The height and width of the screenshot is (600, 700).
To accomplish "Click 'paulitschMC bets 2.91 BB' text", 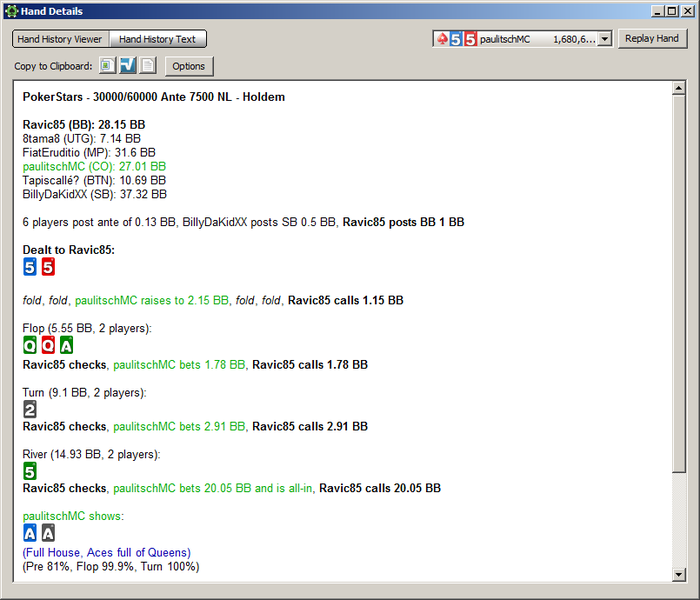I will [x=179, y=426].
